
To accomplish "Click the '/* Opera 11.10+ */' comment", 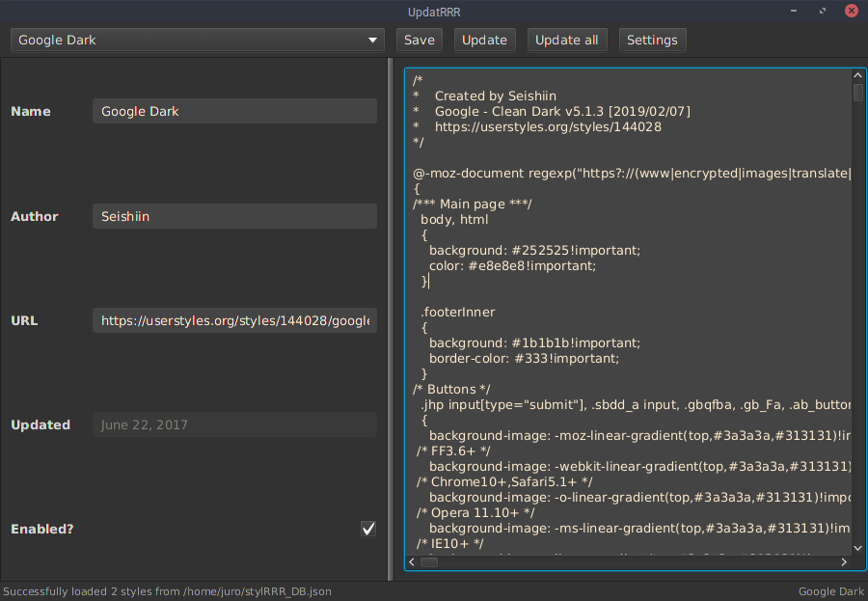I will 475,513.
